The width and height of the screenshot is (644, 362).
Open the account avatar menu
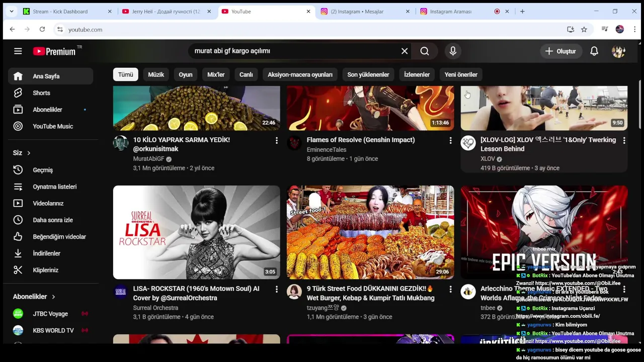pyautogui.click(x=618, y=51)
